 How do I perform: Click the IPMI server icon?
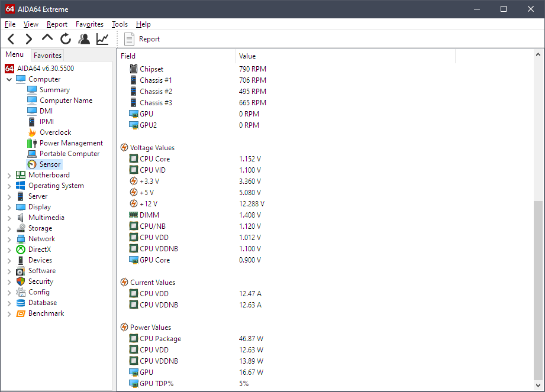[31, 122]
